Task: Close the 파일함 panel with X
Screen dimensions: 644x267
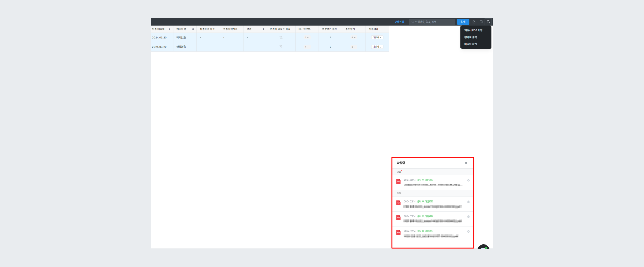Action: tap(466, 163)
